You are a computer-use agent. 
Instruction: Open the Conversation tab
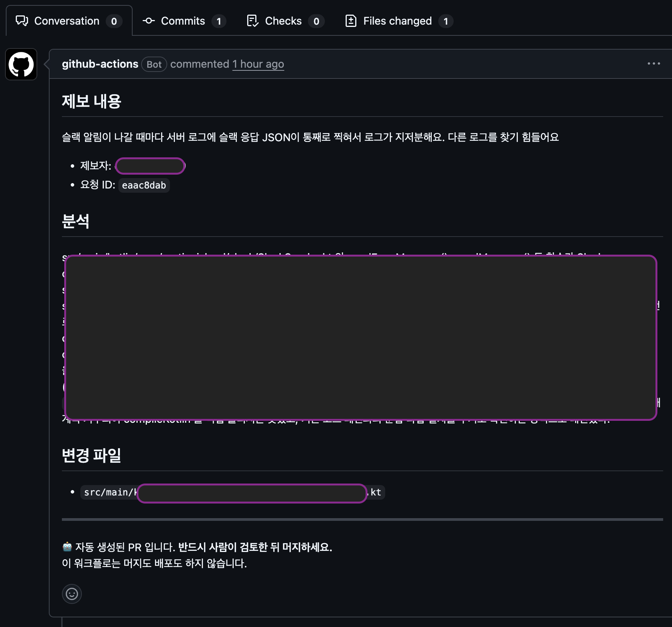click(69, 21)
